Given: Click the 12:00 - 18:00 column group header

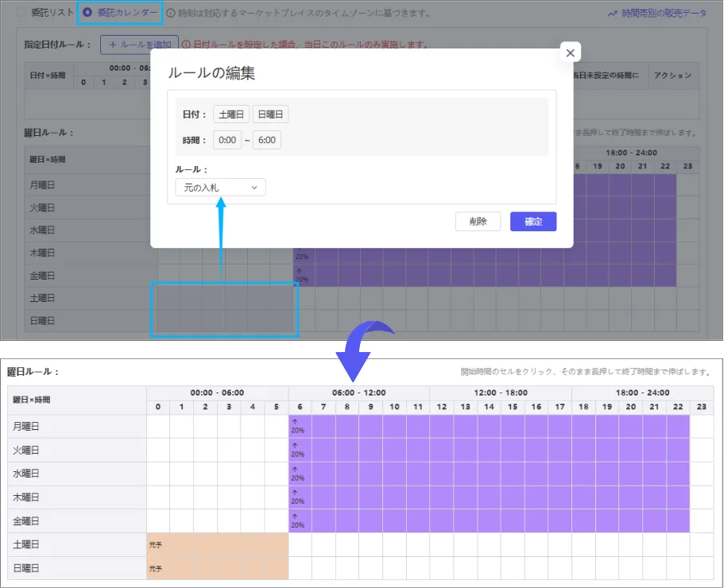Looking at the screenshot, I should 501,393.
